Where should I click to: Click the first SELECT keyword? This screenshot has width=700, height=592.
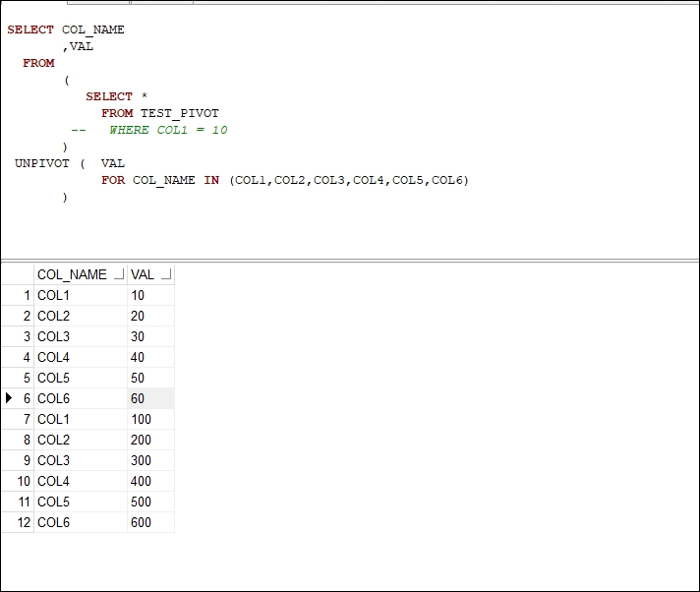point(29,30)
